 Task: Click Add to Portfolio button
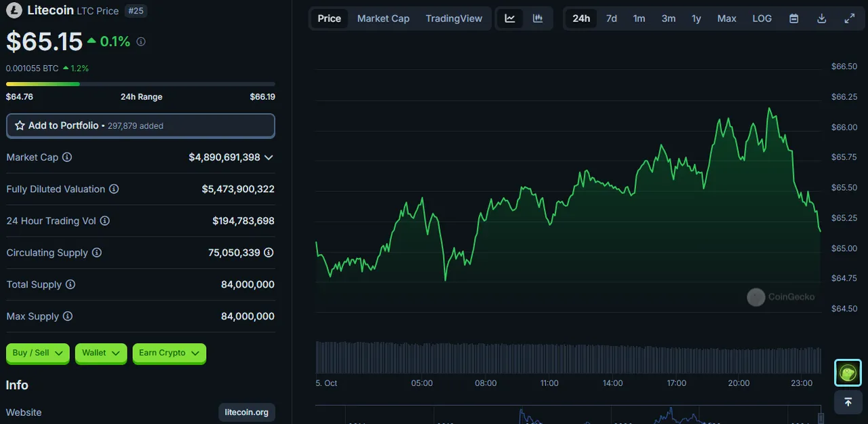pyautogui.click(x=140, y=126)
